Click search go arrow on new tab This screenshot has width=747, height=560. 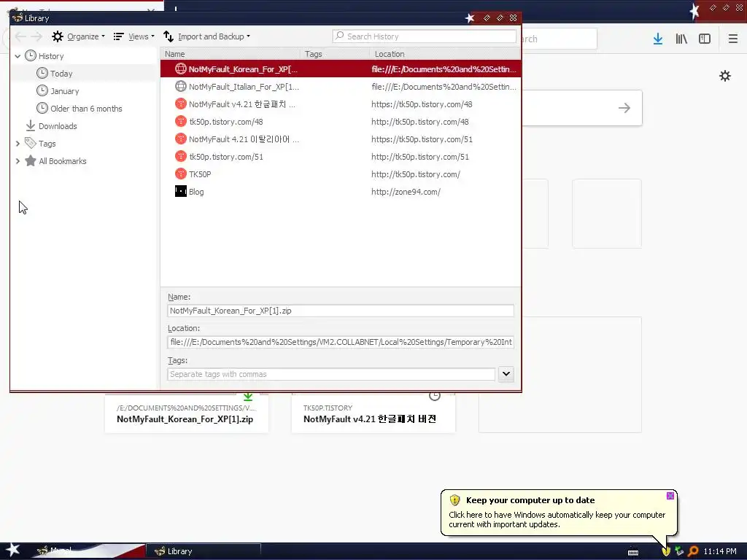click(x=624, y=108)
